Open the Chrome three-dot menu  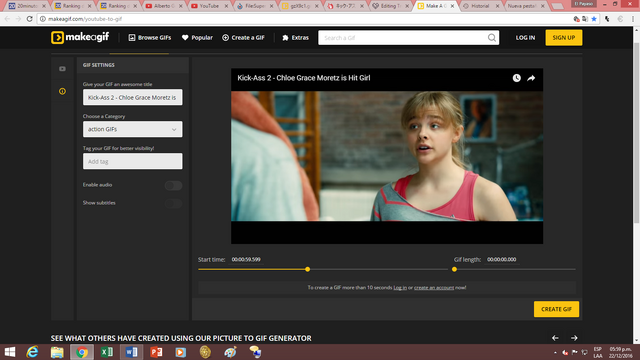[x=633, y=19]
